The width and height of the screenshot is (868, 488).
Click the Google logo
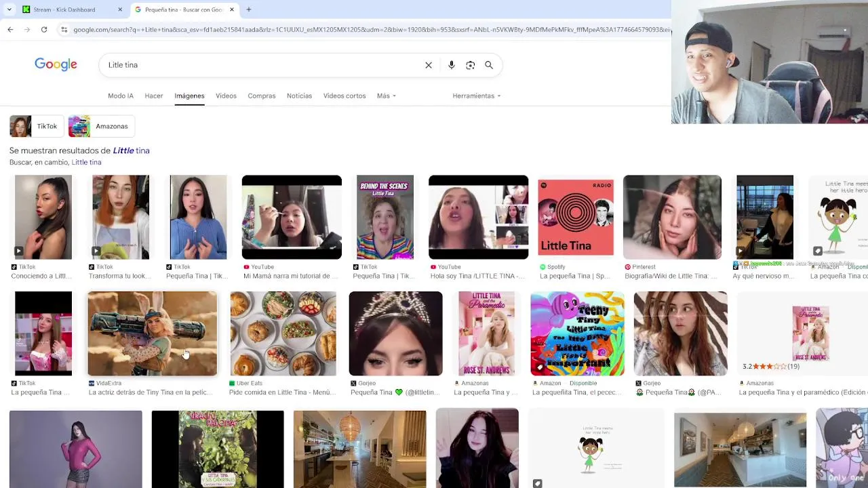(56, 64)
